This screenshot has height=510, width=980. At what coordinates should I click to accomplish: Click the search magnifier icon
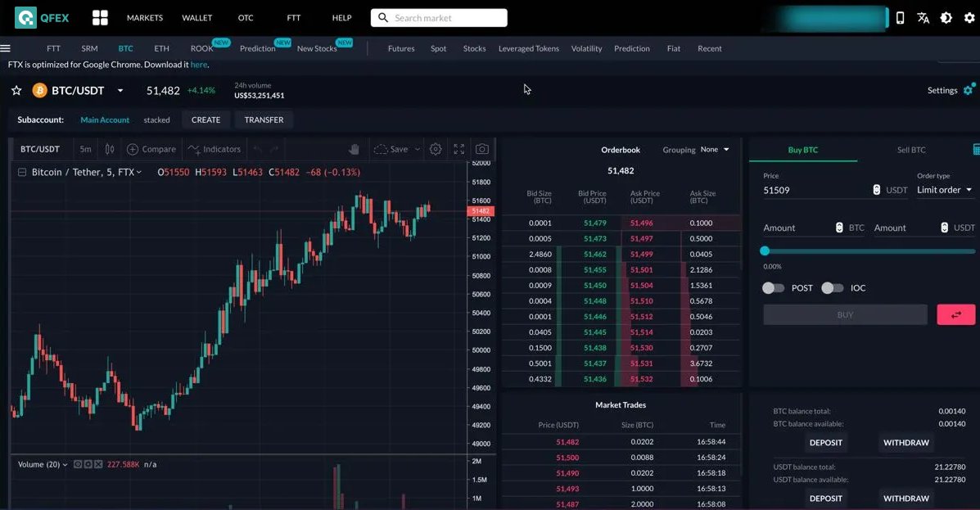(x=383, y=17)
